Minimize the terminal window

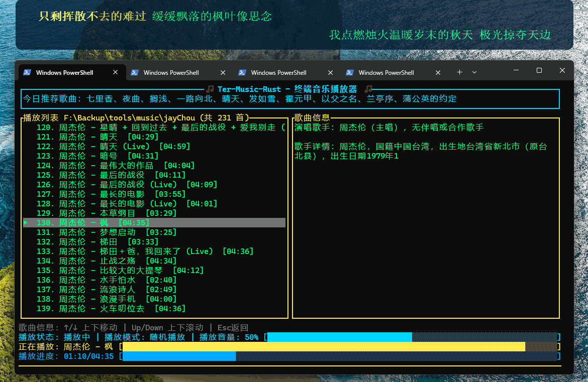(516, 70)
